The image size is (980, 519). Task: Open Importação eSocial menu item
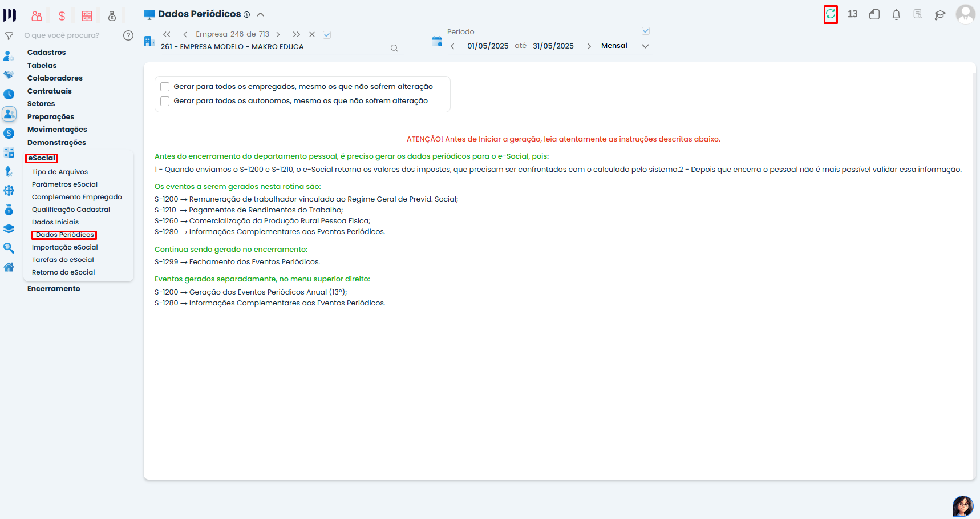pyautogui.click(x=65, y=247)
